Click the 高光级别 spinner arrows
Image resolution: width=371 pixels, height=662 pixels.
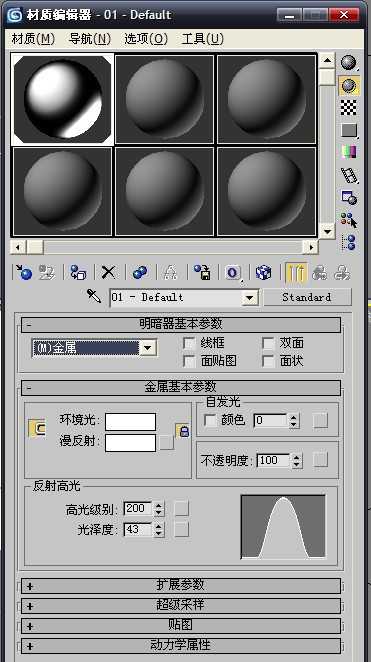click(x=159, y=509)
